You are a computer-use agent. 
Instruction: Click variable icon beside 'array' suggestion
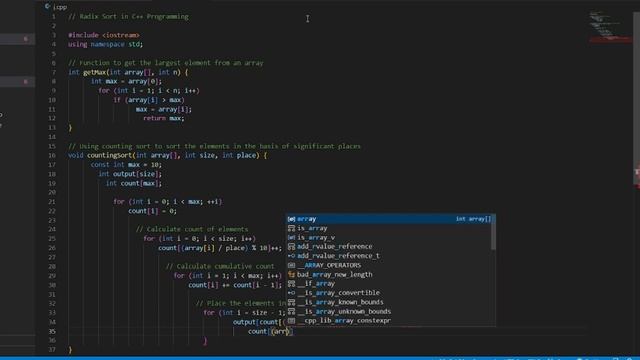tap(291, 219)
